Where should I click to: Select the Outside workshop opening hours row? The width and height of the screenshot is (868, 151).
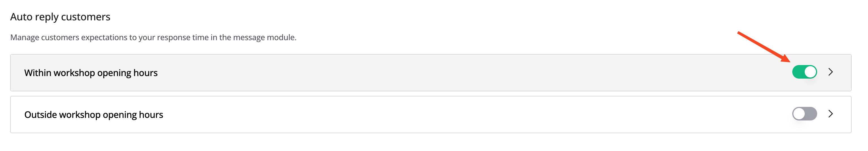(x=404, y=115)
